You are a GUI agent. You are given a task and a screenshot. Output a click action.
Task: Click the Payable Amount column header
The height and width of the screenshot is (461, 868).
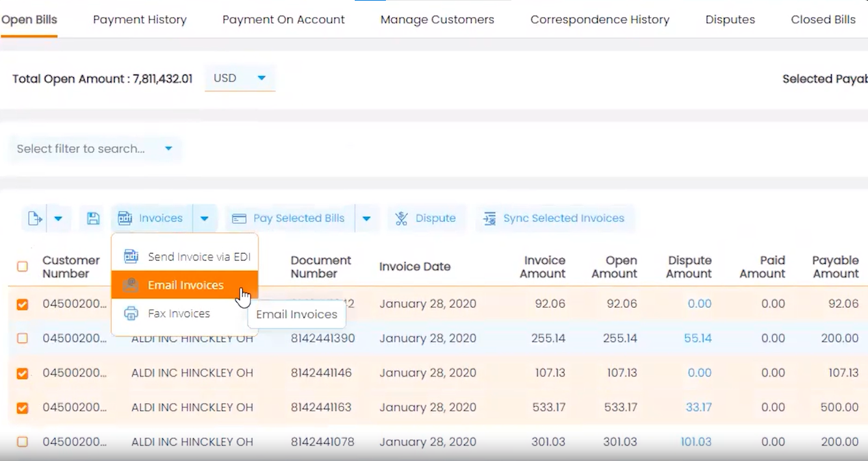click(x=836, y=267)
